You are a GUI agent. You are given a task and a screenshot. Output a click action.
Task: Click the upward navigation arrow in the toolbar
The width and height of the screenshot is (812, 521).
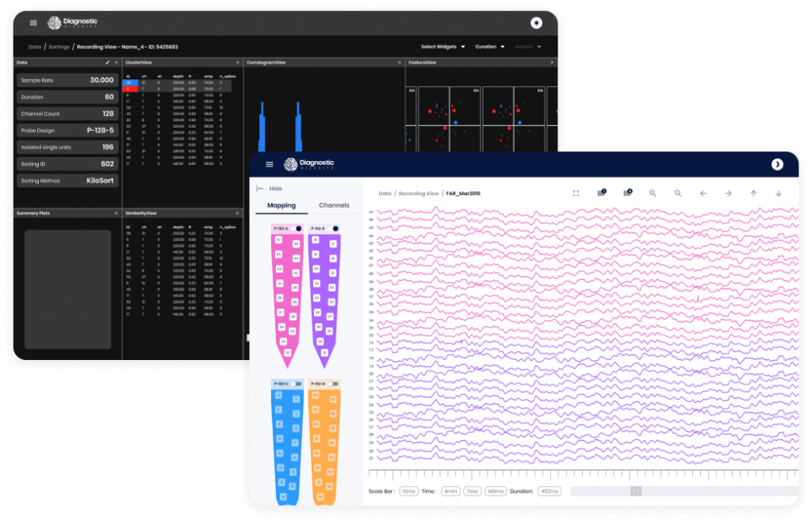753,193
